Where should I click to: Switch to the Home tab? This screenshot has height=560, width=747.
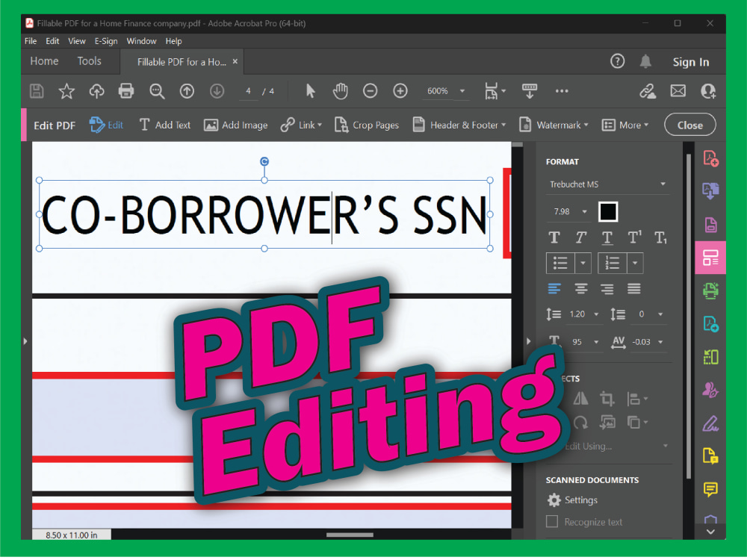pyautogui.click(x=44, y=61)
